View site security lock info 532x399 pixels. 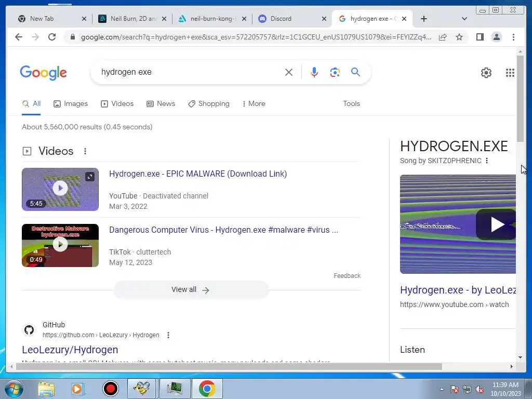[72, 37]
